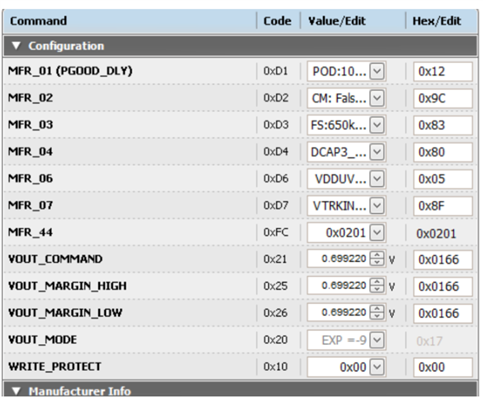
Task: Click MFR_01 hex field 0x12
Action: (x=443, y=71)
